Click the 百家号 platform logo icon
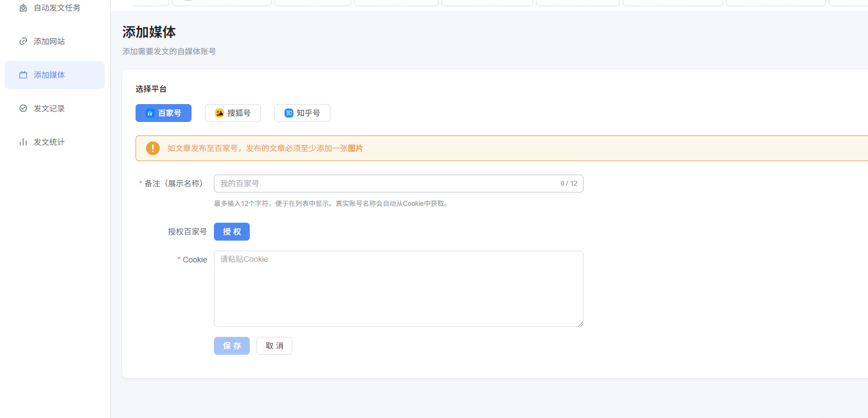This screenshot has height=418, width=868. pyautogui.click(x=150, y=113)
